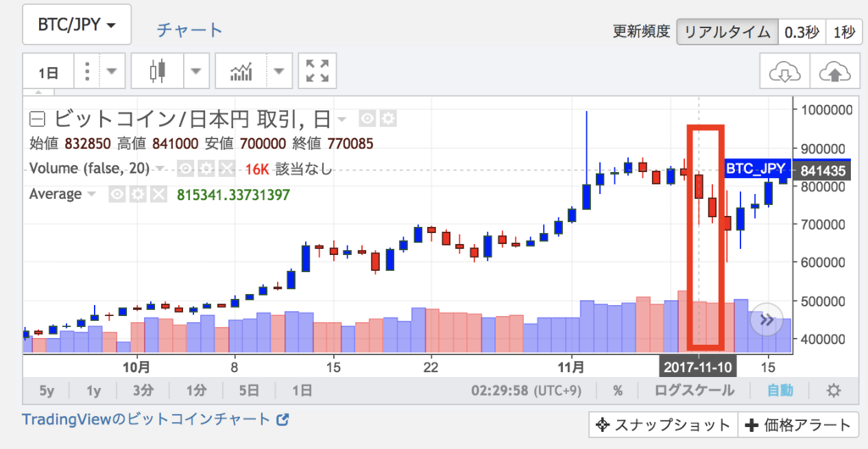The width and height of the screenshot is (868, 449).
Task: Open main series settings gear
Action: tap(387, 119)
